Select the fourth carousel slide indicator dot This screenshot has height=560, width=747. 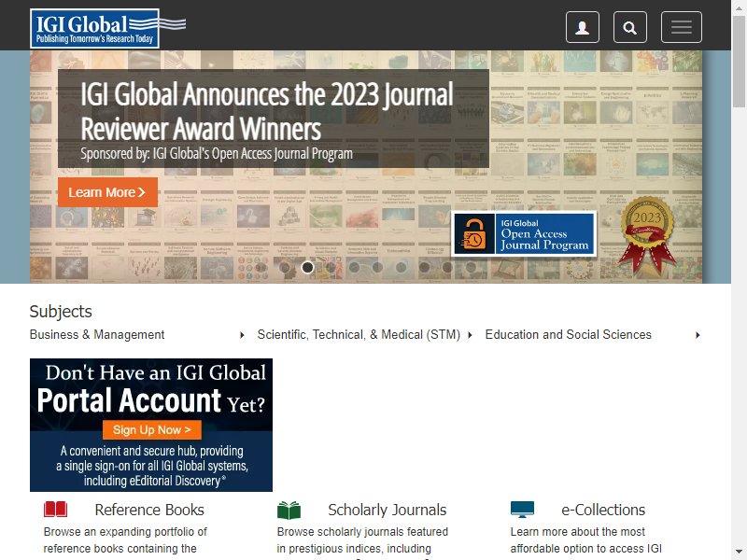pos(331,268)
